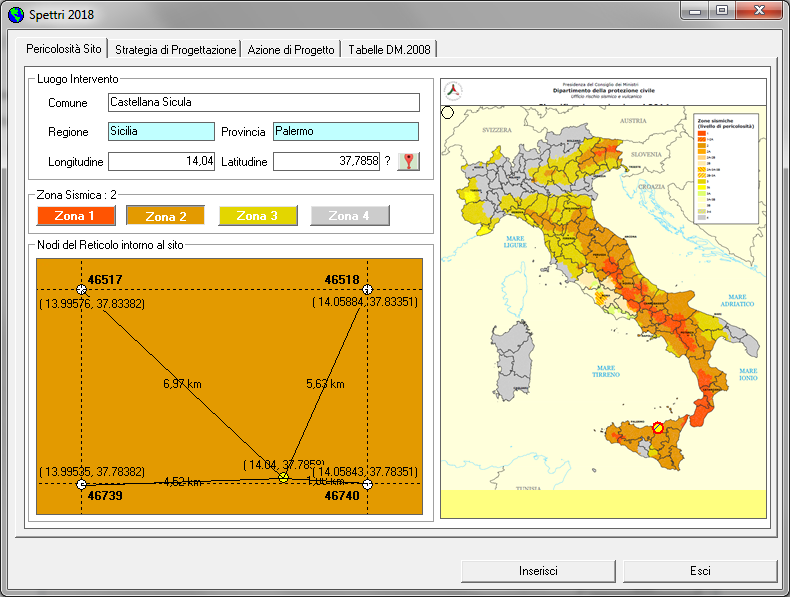Viewport: 790px width, 597px height.
Task: Click the Longitudine input field
Action: coord(161,161)
